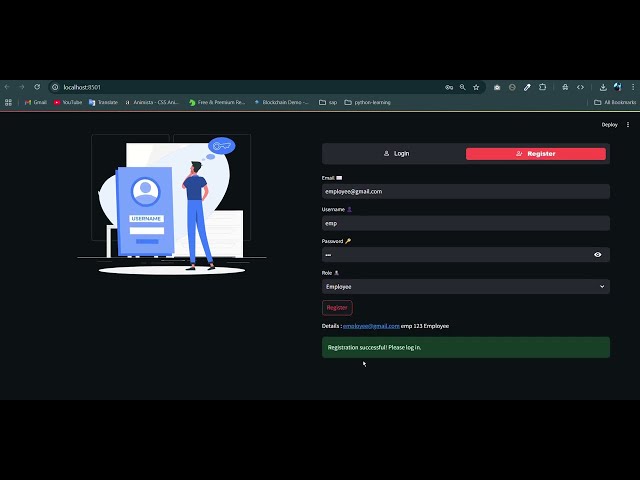Open the incognito-style extension icon

point(565,87)
